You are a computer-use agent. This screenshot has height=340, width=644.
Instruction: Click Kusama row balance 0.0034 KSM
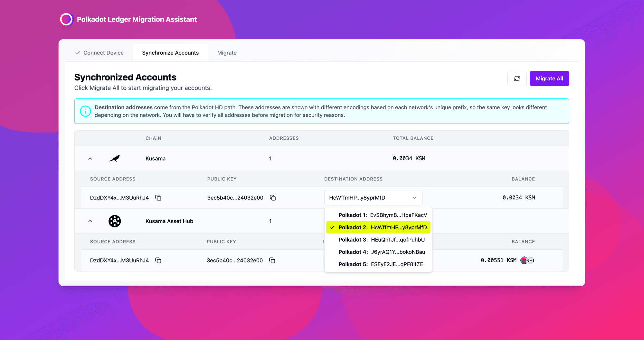(519, 198)
